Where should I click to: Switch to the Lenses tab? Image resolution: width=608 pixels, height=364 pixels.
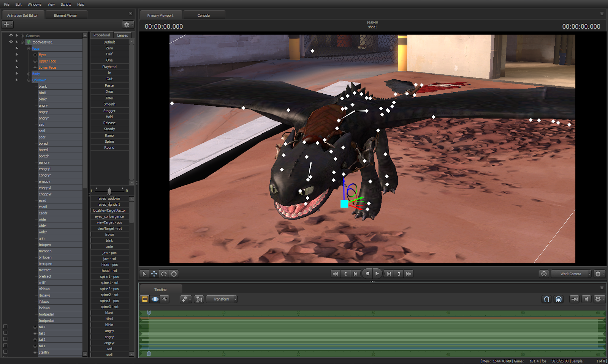coord(122,35)
